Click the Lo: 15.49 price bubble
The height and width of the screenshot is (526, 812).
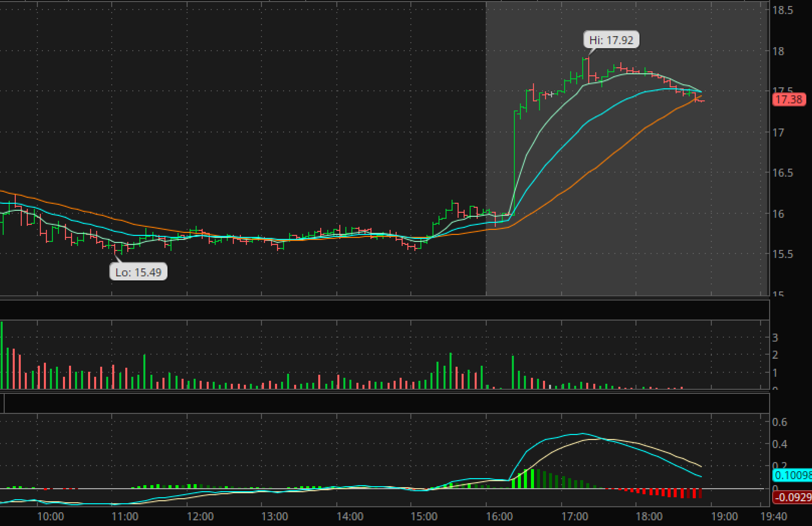point(138,272)
